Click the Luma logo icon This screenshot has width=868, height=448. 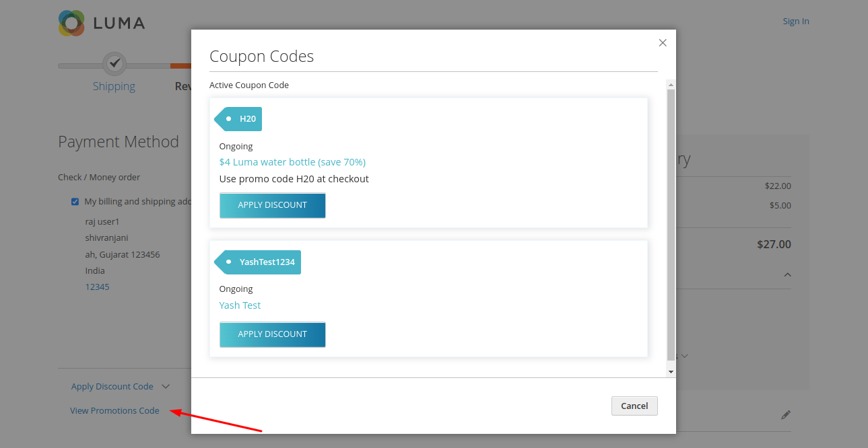tap(71, 24)
